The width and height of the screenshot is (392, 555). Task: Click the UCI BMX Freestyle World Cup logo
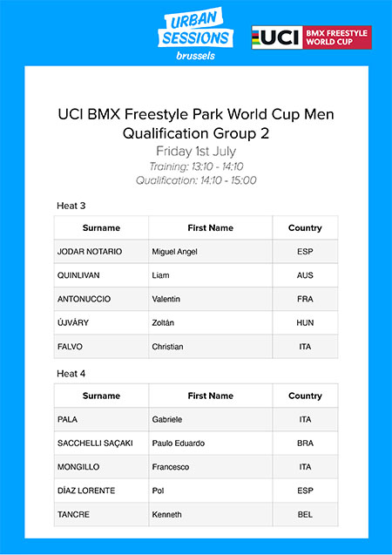(x=311, y=37)
